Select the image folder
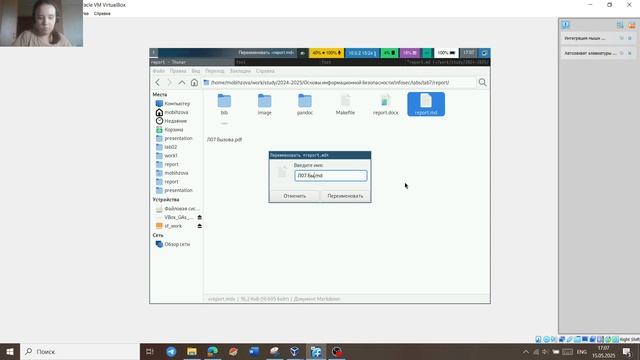Screen dimensions: 640x360 pyautogui.click(x=264, y=104)
